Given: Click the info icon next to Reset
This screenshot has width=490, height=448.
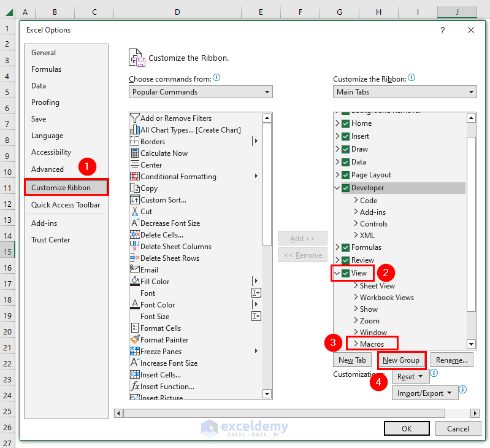Looking at the screenshot, I should click(x=434, y=373).
